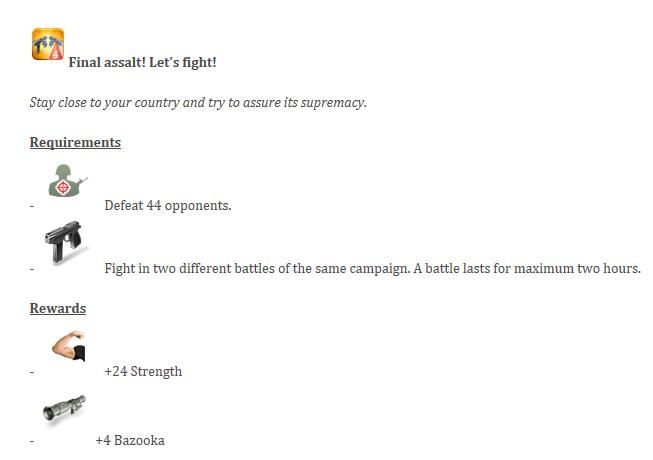653x460 pixels.
Task: Click the orange mission badge icon
Action: [48, 44]
